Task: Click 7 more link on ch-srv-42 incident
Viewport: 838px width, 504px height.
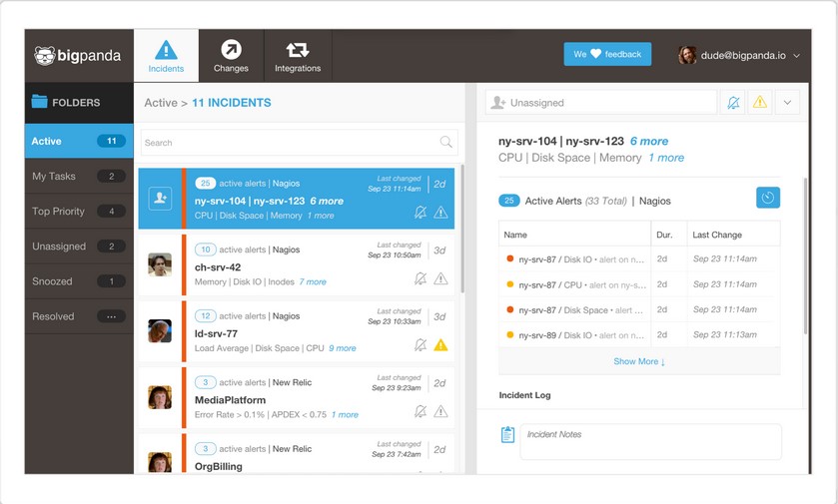Action: [x=313, y=281]
